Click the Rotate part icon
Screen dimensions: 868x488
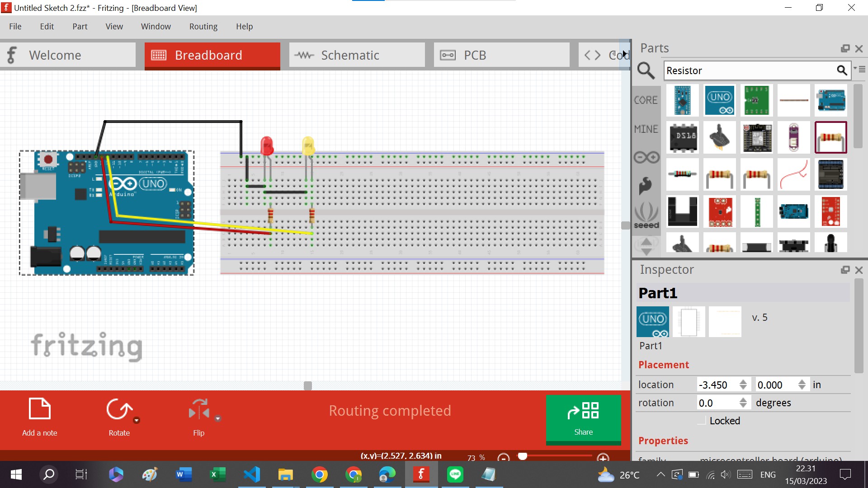119,410
